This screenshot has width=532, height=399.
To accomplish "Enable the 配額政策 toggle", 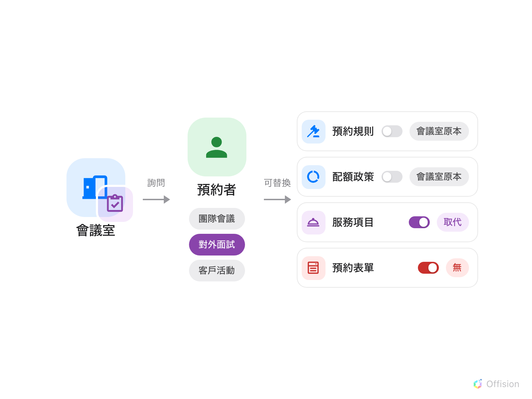I will [x=392, y=177].
